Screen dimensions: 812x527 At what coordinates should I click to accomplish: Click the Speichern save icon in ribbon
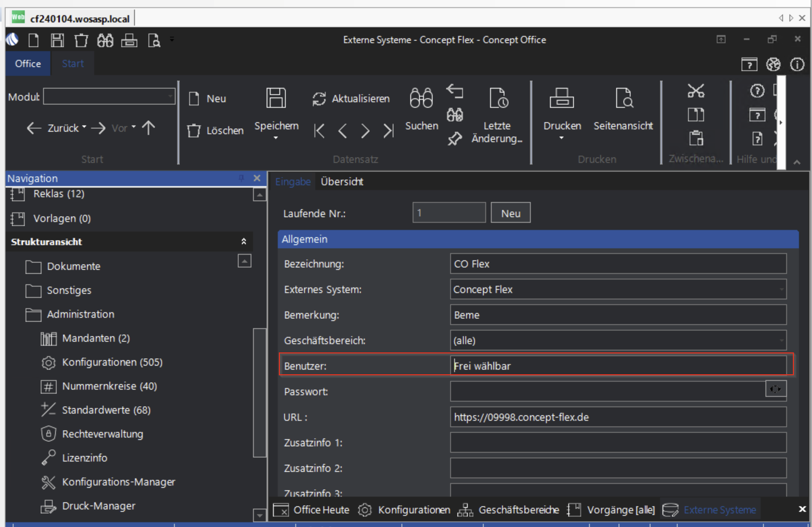tap(276, 99)
